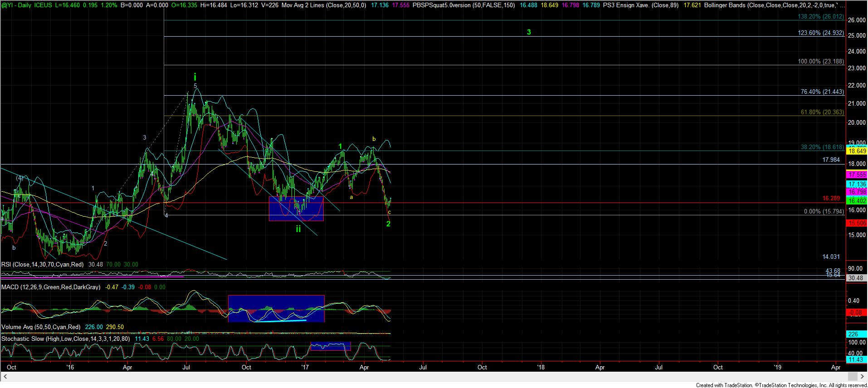Select the yellow wave b label

[374, 139]
